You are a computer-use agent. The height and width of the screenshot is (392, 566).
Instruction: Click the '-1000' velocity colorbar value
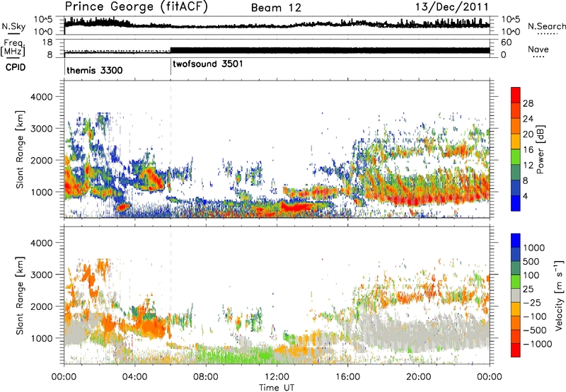click(x=537, y=344)
